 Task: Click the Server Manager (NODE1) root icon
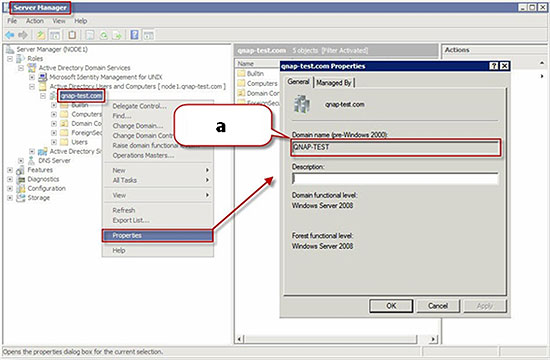pos(10,49)
